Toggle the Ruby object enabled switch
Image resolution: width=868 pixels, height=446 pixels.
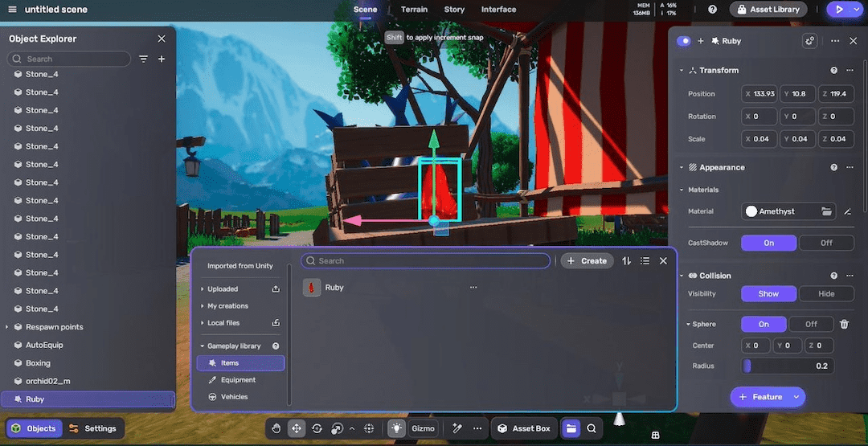coord(684,41)
